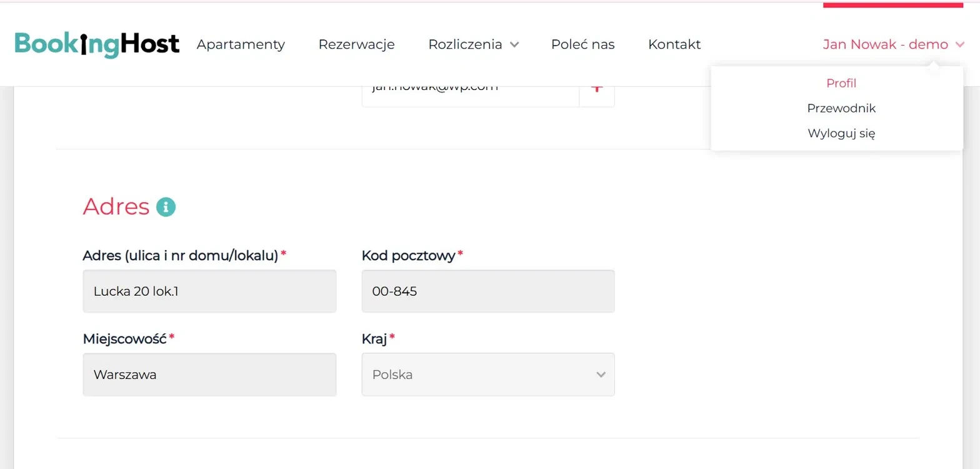Open the Poleć nas page
This screenshot has height=469, width=980.
click(x=582, y=44)
